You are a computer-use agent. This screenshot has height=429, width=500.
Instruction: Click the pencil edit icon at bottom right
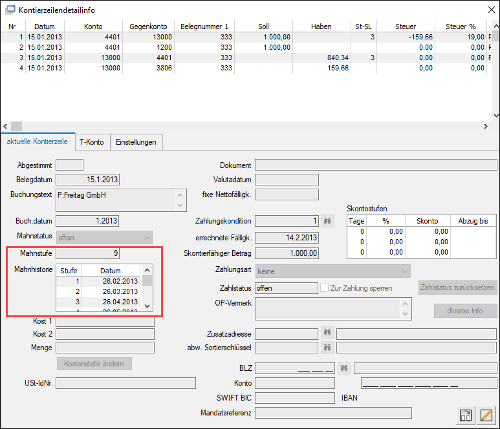(486, 415)
